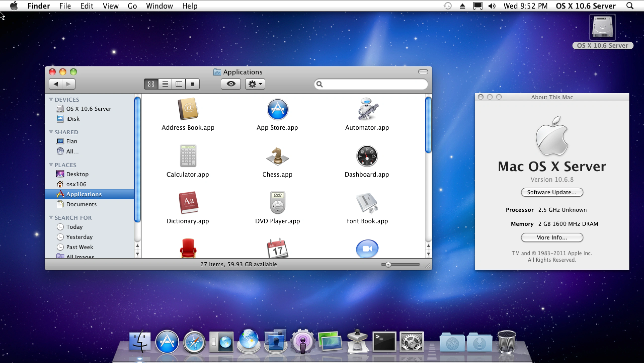Open Dictionary.app
This screenshot has height=363, width=644.
[188, 203]
